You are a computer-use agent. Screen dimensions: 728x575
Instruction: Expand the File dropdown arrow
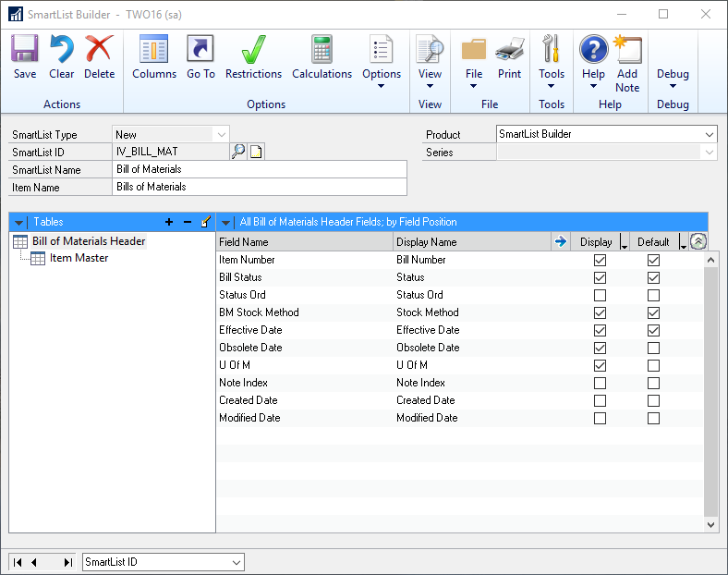pos(473,86)
